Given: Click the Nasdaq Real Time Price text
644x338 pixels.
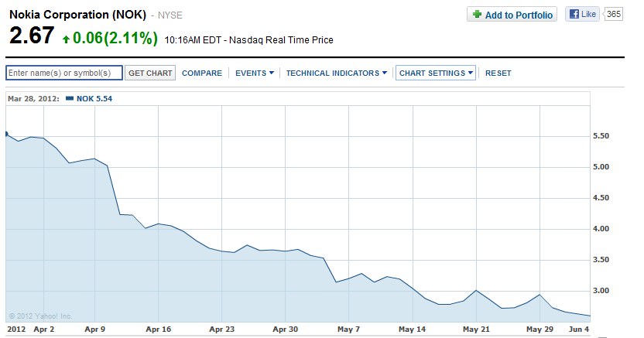Looking at the screenshot, I should pos(281,40).
